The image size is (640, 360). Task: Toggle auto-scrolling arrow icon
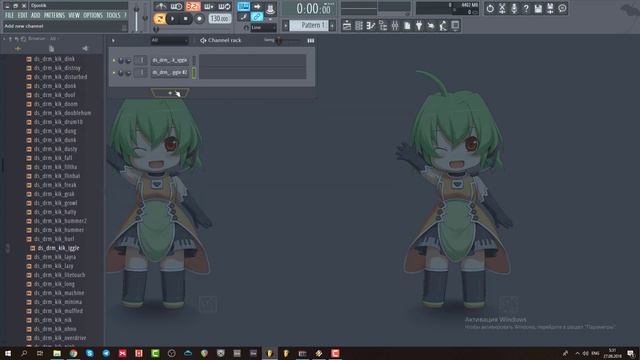pos(257,7)
